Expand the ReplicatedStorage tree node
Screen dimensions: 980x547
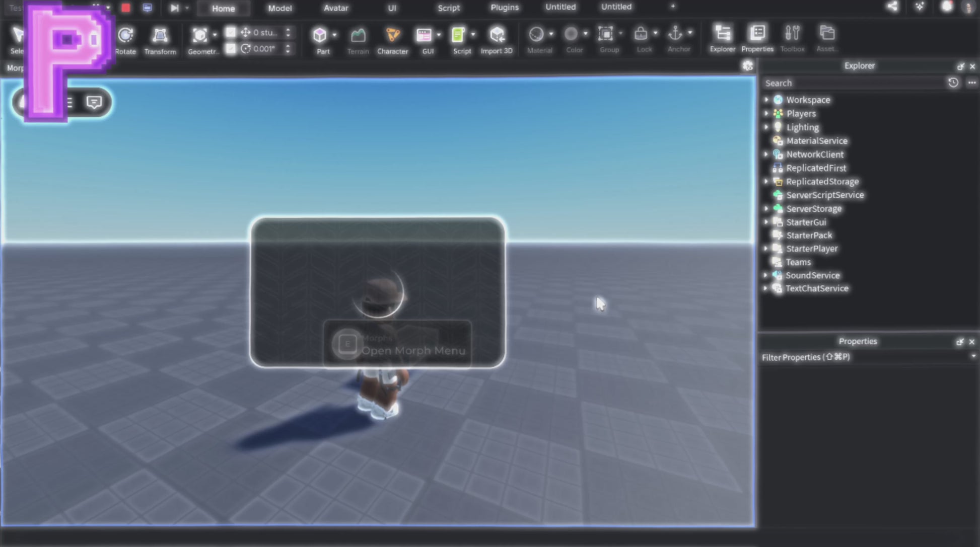(766, 182)
